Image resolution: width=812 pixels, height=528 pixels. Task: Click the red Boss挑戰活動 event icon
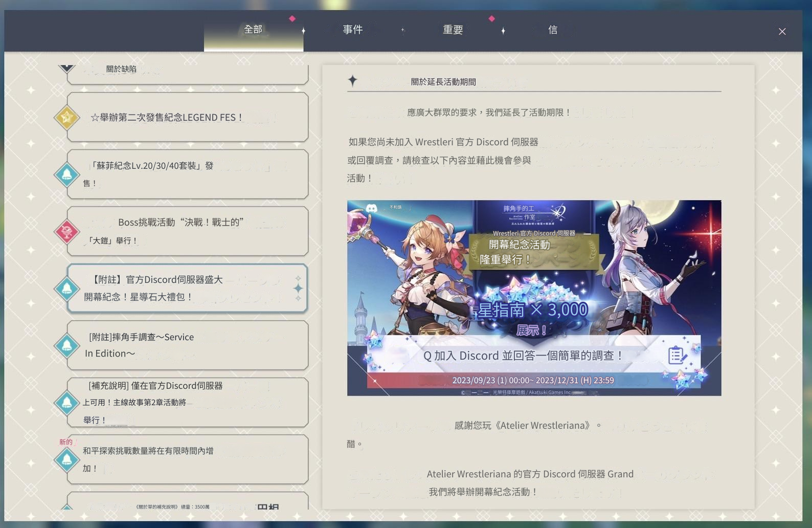pyautogui.click(x=66, y=231)
